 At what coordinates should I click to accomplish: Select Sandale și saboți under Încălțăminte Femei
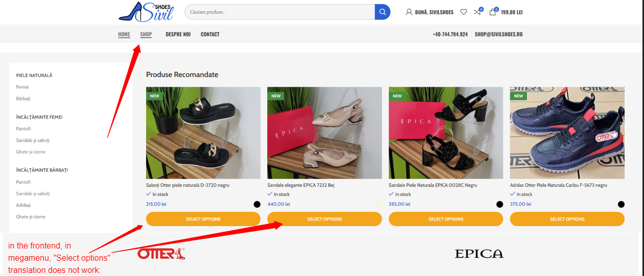tap(33, 140)
